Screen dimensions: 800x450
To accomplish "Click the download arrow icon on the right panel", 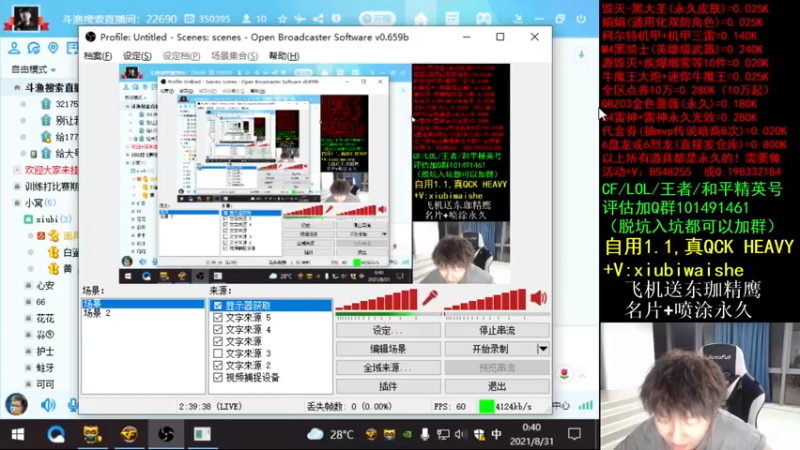I will 581,55.
